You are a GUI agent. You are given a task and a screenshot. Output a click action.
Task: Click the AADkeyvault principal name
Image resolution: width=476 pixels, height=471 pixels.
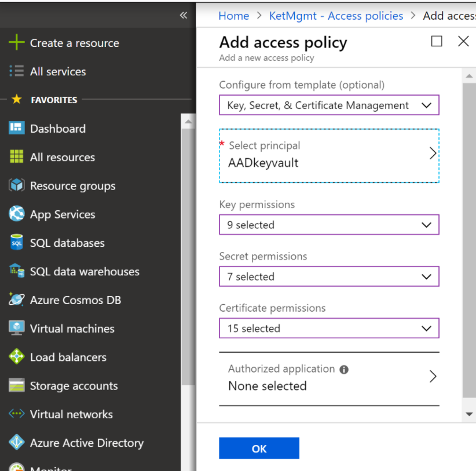point(263,163)
